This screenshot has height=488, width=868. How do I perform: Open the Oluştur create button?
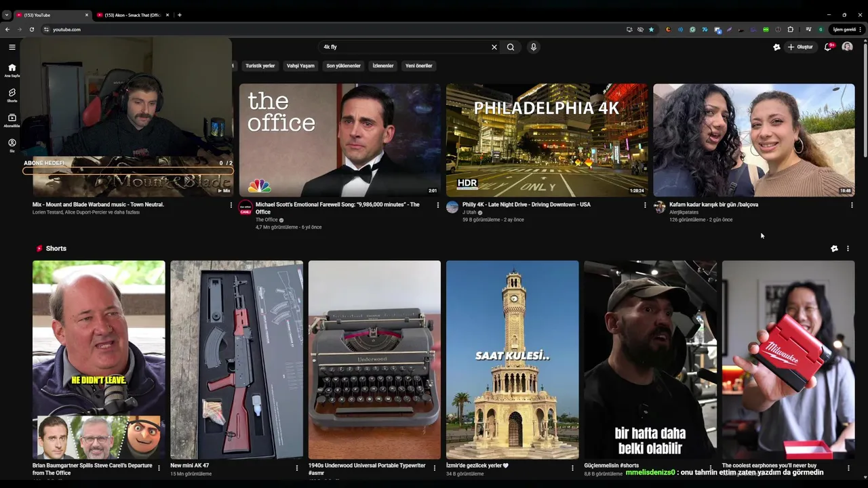800,47
